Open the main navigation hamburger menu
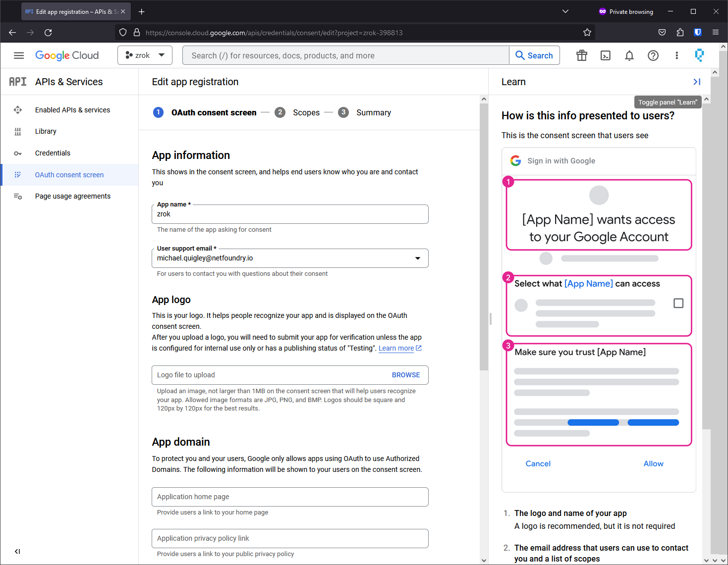Image resolution: width=728 pixels, height=565 pixels. tap(19, 55)
